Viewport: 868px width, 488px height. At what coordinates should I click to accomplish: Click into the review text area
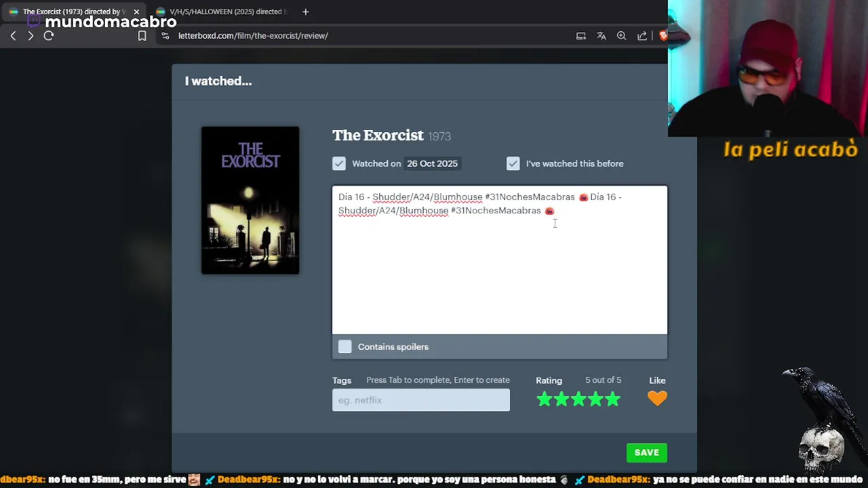[x=500, y=260]
